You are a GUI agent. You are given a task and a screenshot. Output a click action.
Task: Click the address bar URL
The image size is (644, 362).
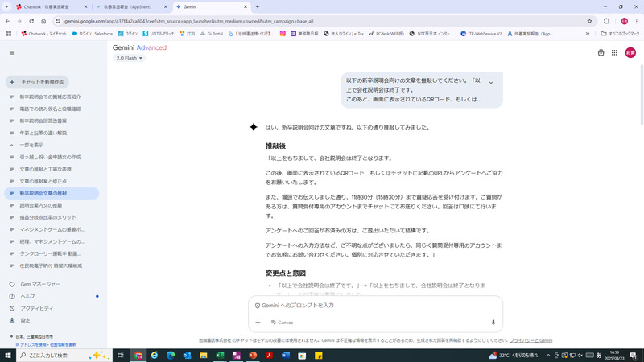189,21
